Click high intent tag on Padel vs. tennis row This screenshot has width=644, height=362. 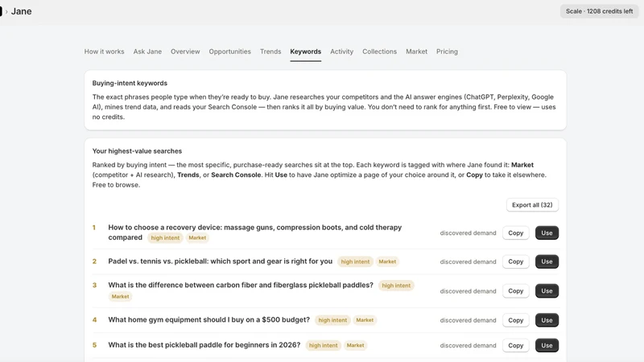[355, 261]
